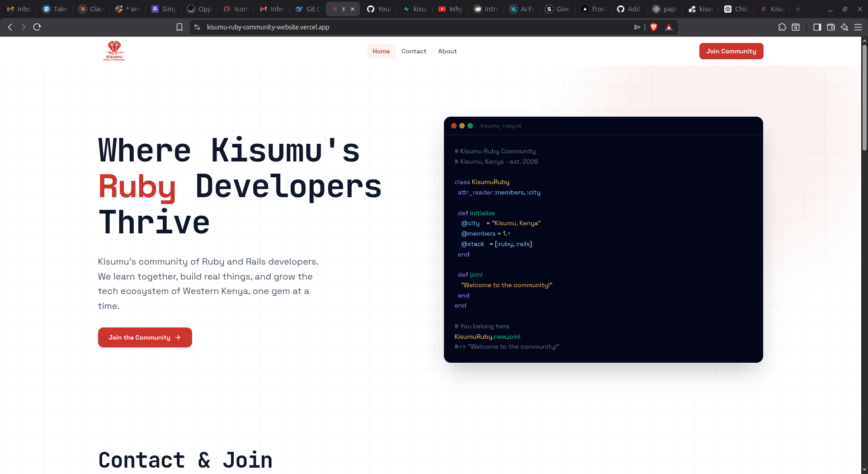The height and width of the screenshot is (474, 868).
Task: Open Leo AI via the sparkle icon
Action: coord(844,27)
